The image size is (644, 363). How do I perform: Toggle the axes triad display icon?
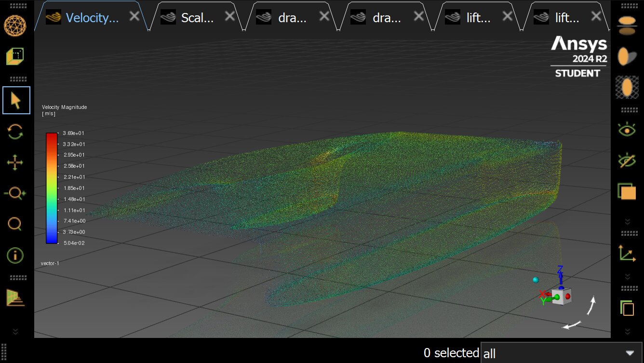(x=627, y=253)
